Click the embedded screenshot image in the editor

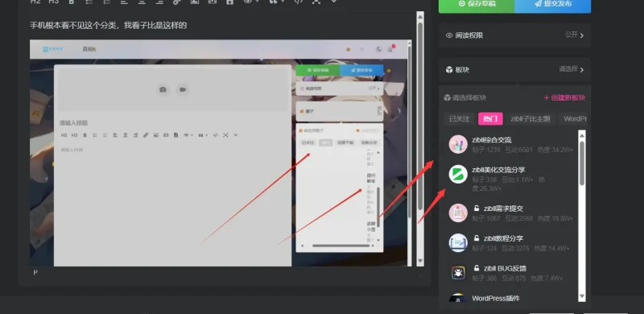click(x=220, y=153)
